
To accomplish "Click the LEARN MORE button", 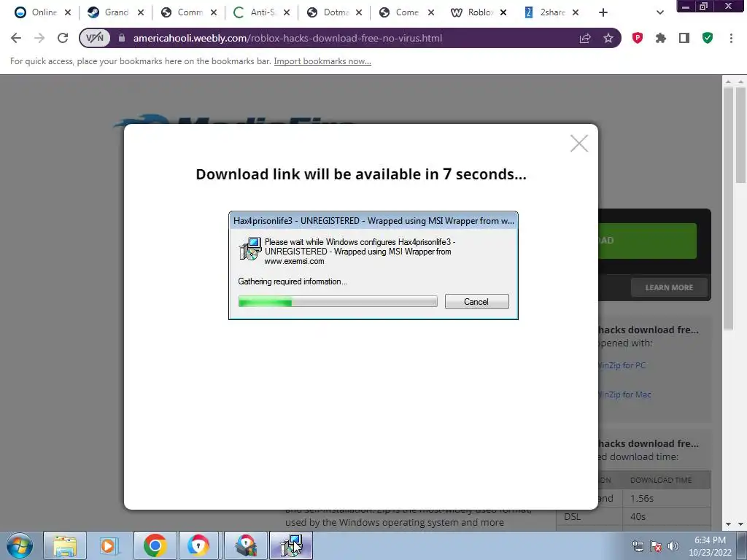I will (x=669, y=287).
